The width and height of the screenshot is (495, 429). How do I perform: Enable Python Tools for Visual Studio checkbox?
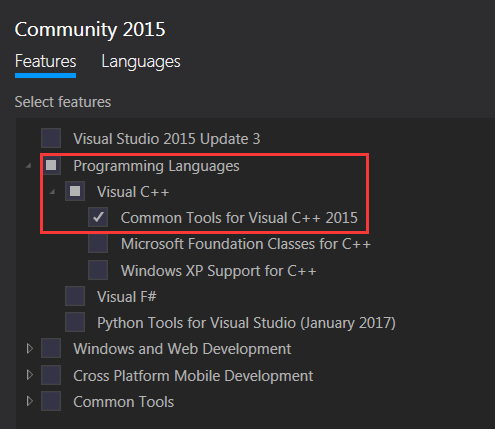[75, 322]
